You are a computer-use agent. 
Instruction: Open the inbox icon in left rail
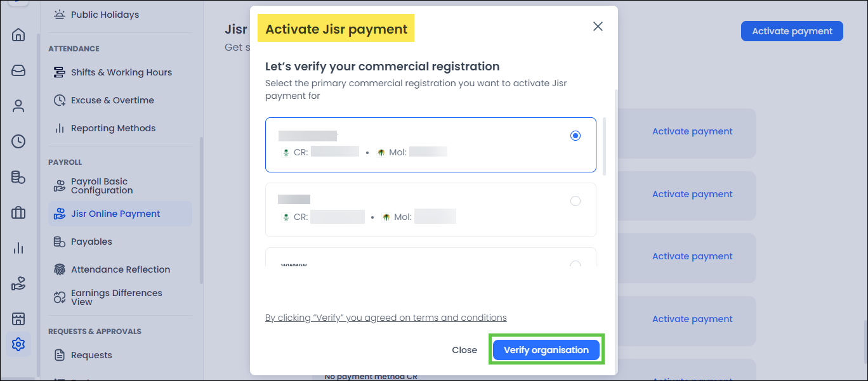(x=18, y=70)
